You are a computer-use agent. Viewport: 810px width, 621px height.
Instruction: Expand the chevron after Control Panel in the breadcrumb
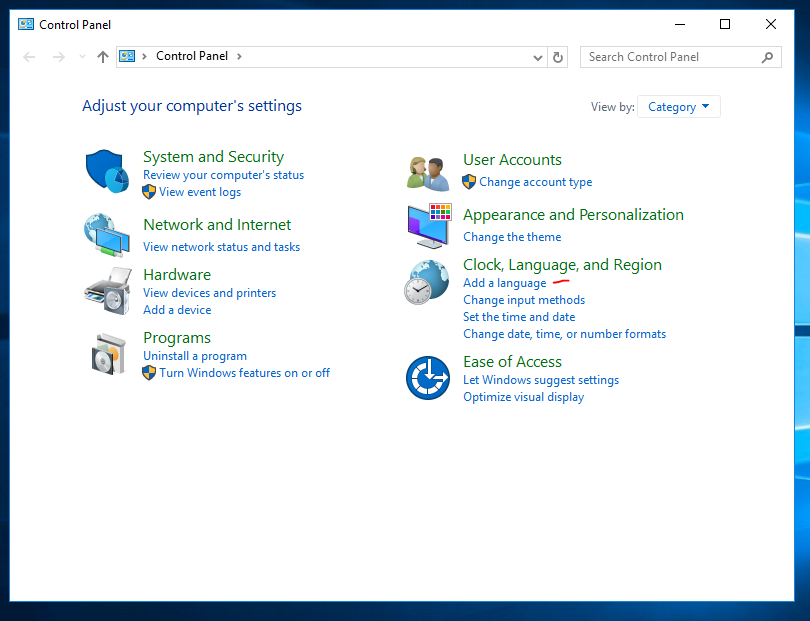239,56
